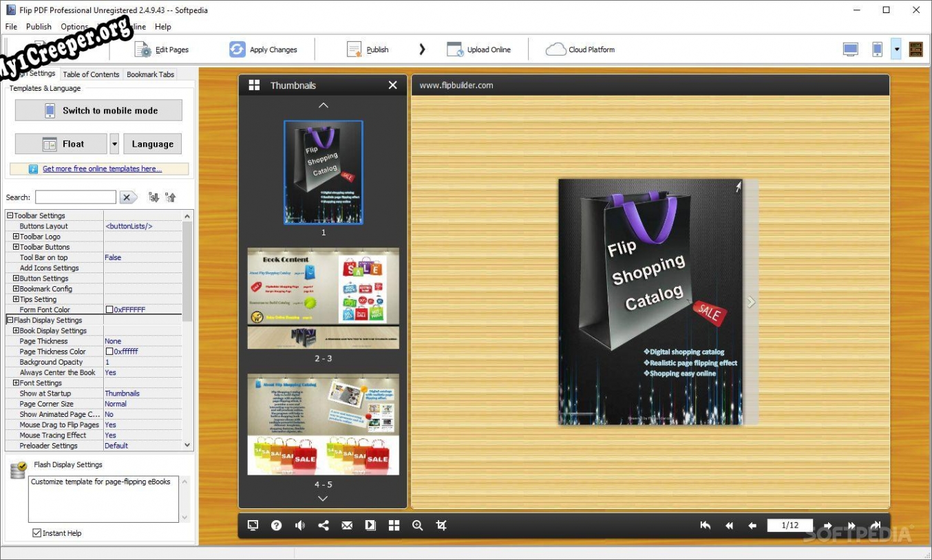Open the Cloud Platform

coord(555,50)
